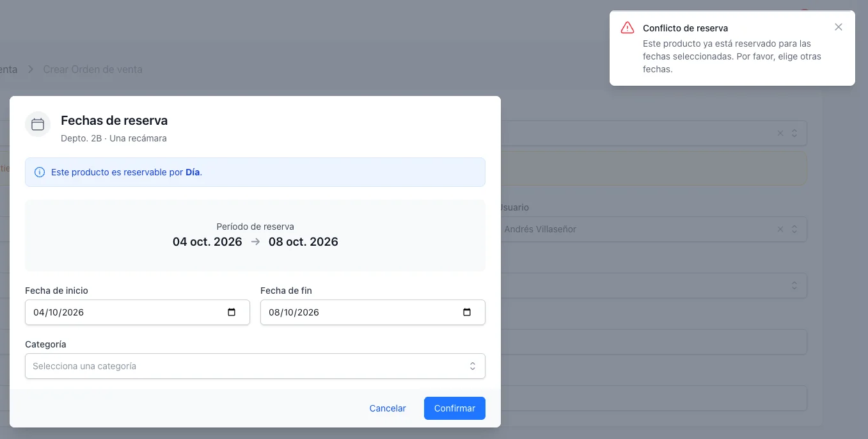Click the Fecha de fin label

pyautogui.click(x=286, y=291)
